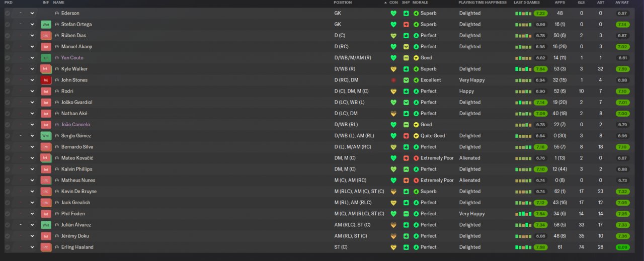Click Manuel Akanji's match sharpness icon

click(x=406, y=47)
